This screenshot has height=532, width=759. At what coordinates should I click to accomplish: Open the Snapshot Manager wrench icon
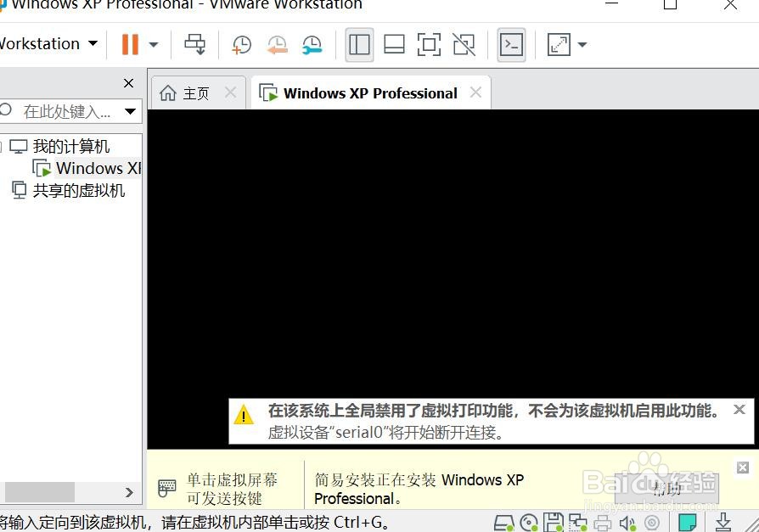(312, 44)
